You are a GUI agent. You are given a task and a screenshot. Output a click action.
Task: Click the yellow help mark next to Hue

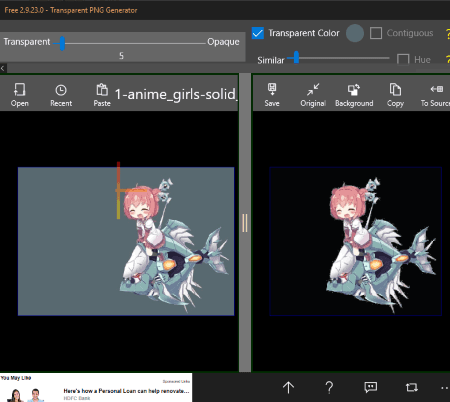(x=448, y=59)
